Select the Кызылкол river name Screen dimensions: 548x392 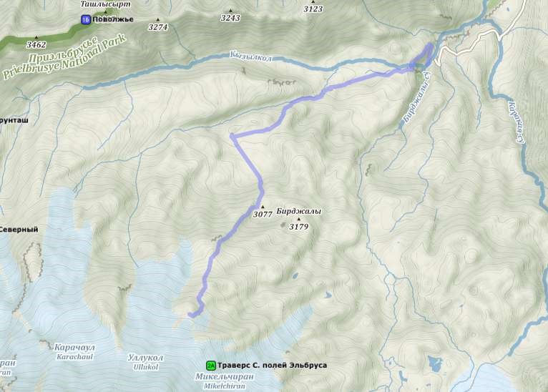pos(250,57)
